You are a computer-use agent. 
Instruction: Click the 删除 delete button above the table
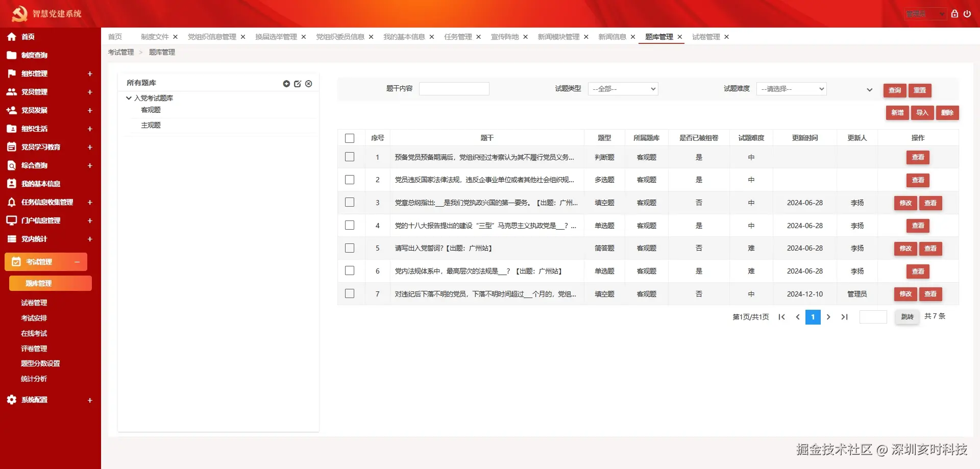point(947,113)
